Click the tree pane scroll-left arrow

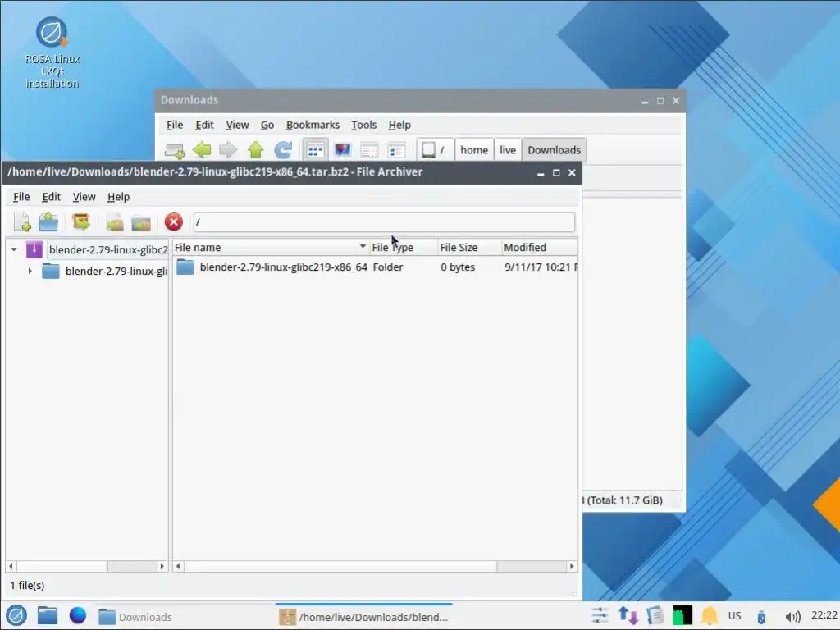coord(11,566)
